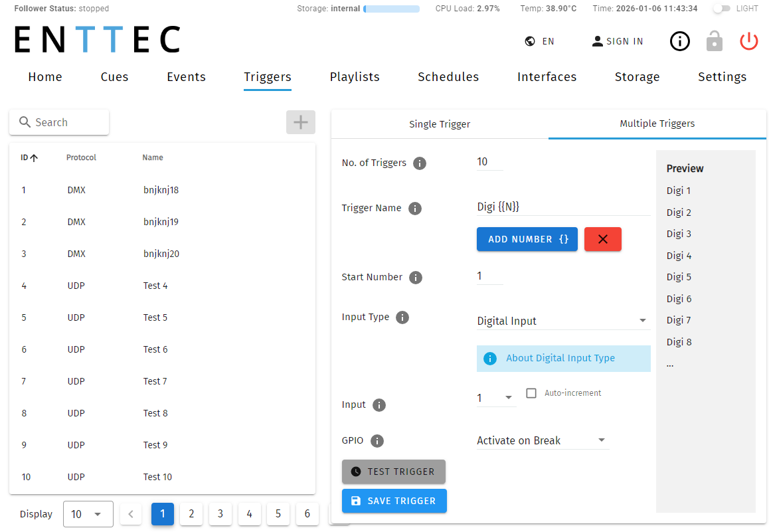Open the Input number dropdown

click(496, 398)
